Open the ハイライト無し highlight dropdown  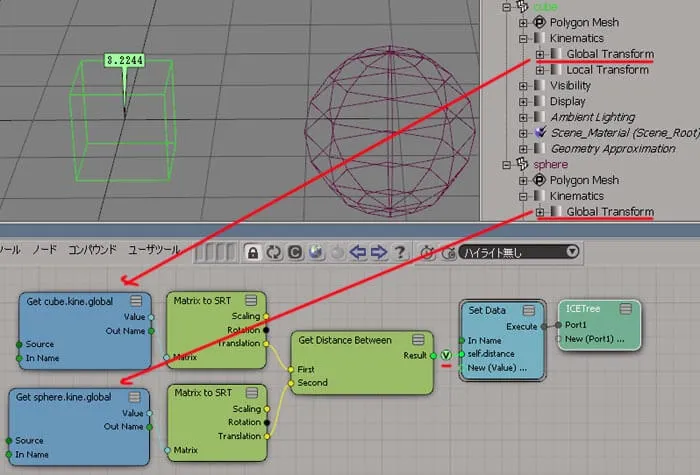pos(519,252)
